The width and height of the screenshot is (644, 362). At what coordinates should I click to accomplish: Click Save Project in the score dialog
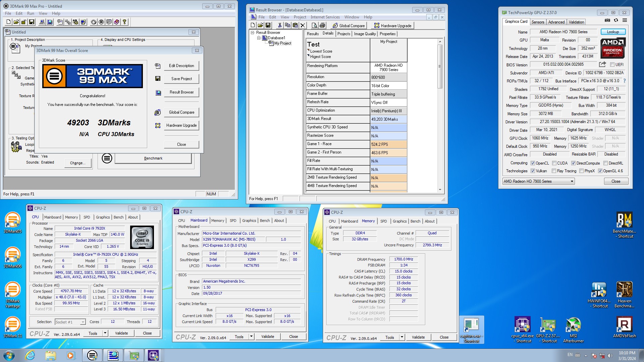pos(181,79)
